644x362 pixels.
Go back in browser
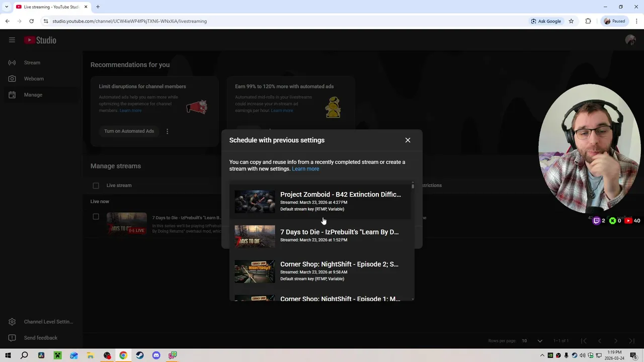[x=7, y=21]
